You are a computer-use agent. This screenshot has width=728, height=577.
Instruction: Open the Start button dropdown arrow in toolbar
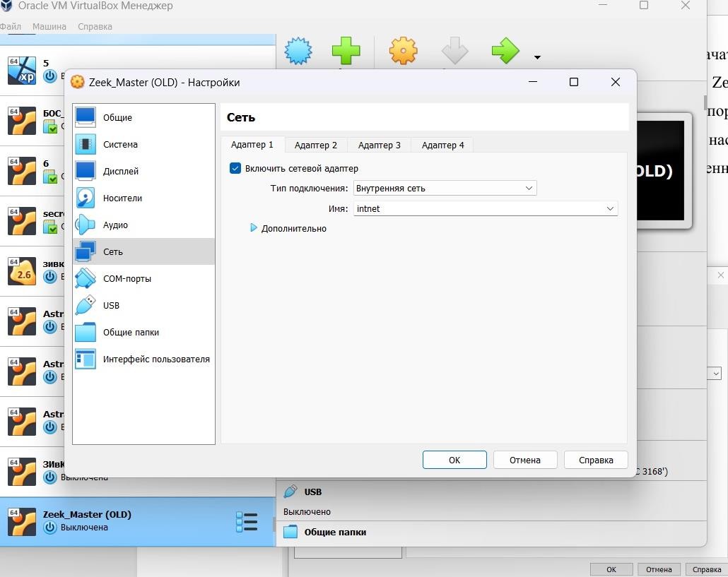point(537,57)
